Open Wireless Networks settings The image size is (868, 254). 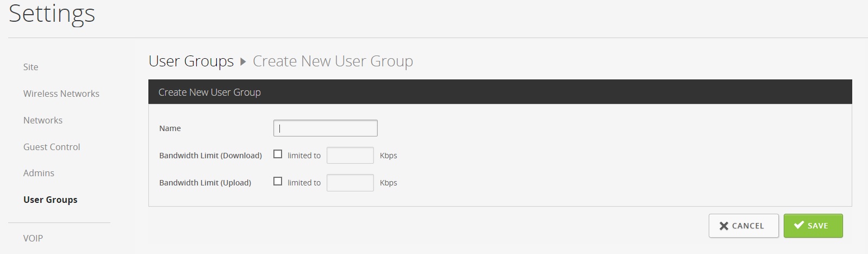pos(61,94)
